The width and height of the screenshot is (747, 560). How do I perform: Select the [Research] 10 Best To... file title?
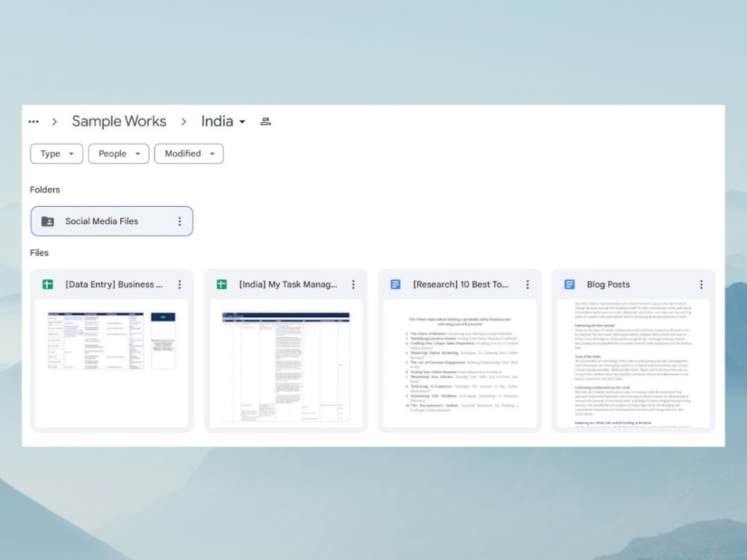click(461, 284)
